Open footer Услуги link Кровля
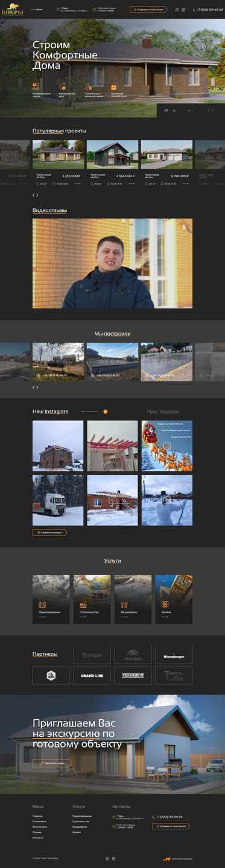Screen dimensions: 225x868 [77, 832]
